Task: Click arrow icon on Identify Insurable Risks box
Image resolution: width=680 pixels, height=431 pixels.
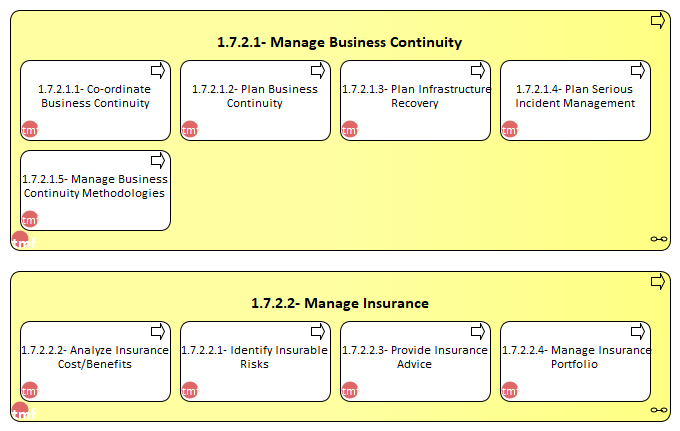Action: [x=318, y=332]
